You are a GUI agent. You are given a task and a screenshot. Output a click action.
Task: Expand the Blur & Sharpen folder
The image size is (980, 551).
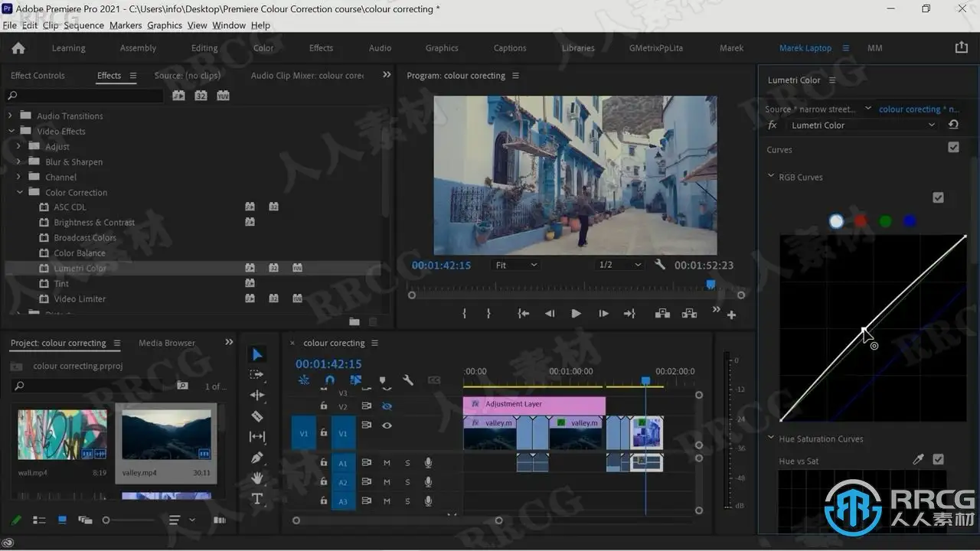pyautogui.click(x=19, y=161)
